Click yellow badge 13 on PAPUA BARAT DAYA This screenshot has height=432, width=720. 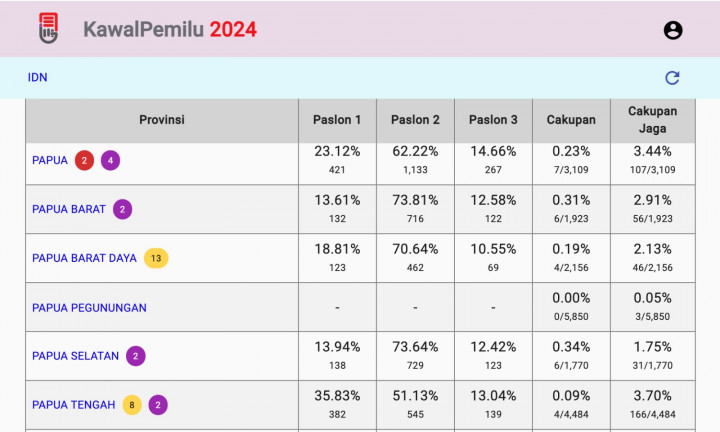(x=156, y=258)
